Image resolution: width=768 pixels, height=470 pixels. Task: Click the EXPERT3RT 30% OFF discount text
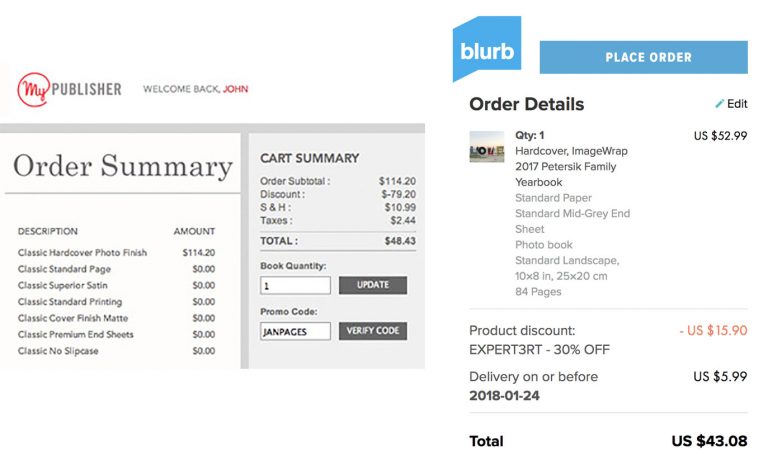click(539, 350)
